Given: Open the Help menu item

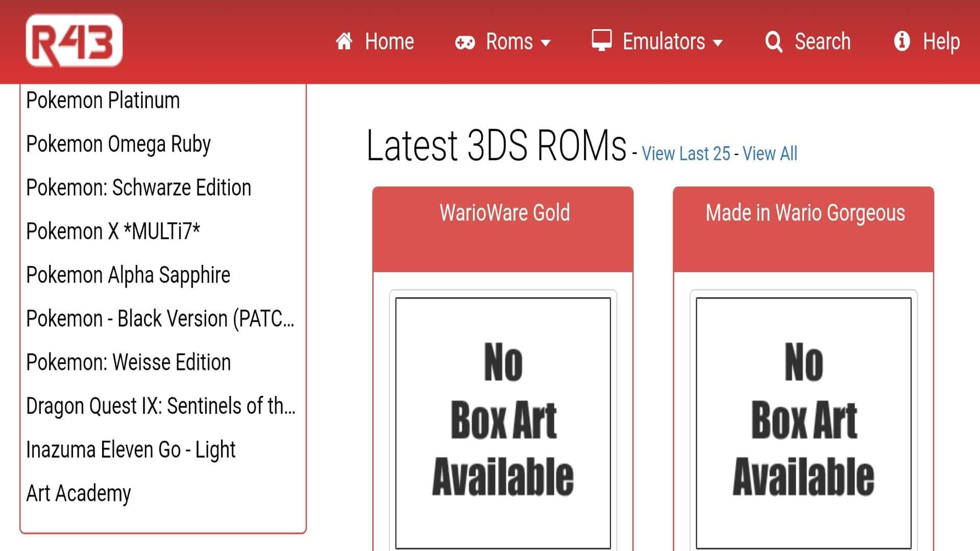Looking at the screenshot, I should pos(941,42).
